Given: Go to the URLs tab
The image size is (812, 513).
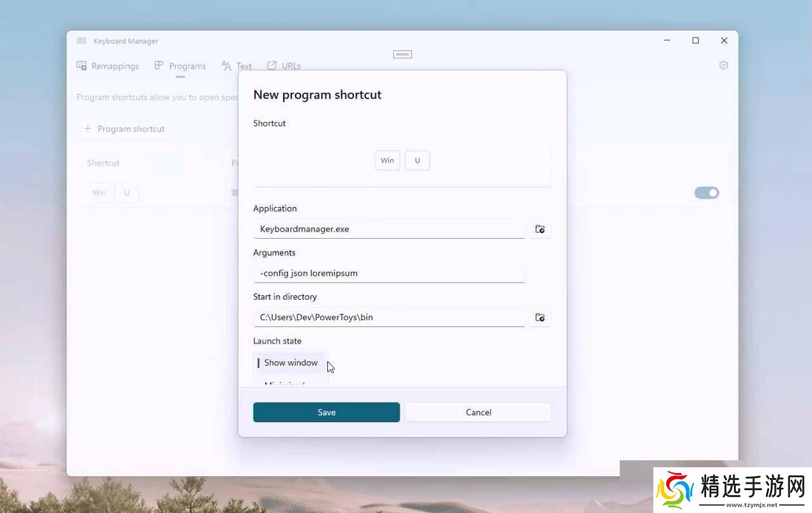Looking at the screenshot, I should (284, 66).
